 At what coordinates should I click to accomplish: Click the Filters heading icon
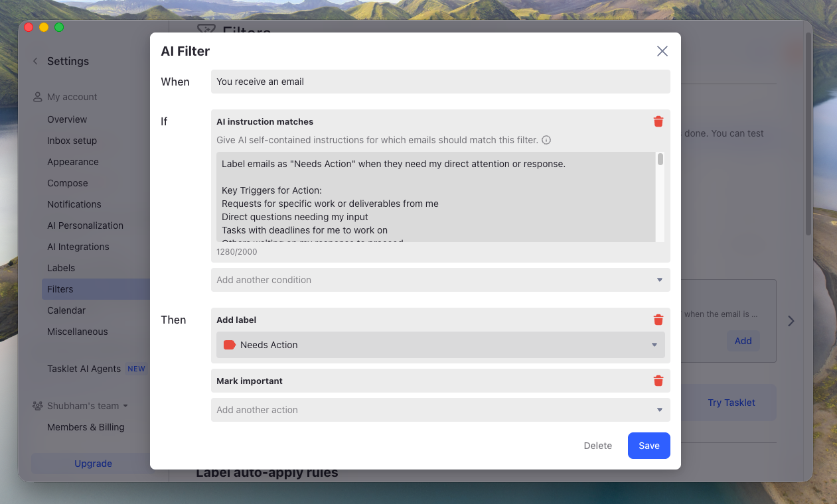pos(206,30)
